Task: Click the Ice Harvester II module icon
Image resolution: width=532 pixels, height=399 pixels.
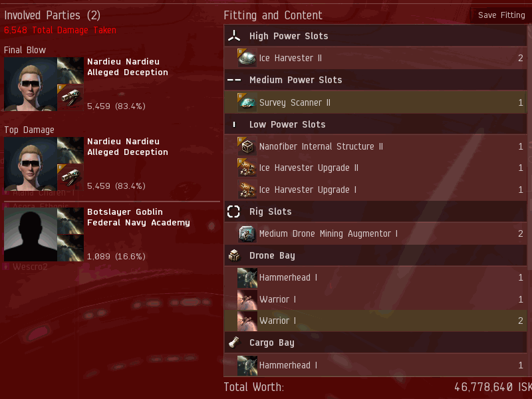Action: coord(247,58)
